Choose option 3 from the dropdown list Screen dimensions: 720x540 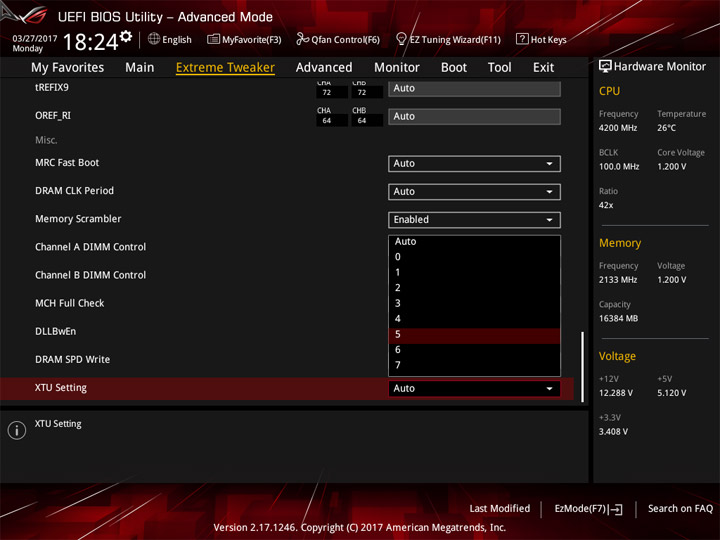click(x=474, y=304)
